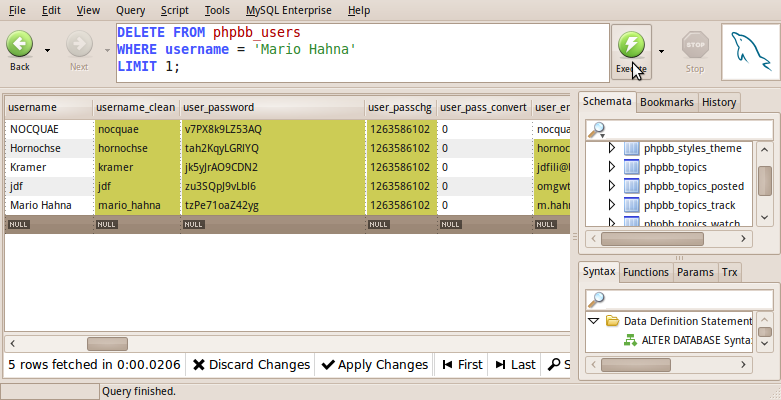781x400 pixels.
Task: Sort by the username column header
Action: point(49,108)
